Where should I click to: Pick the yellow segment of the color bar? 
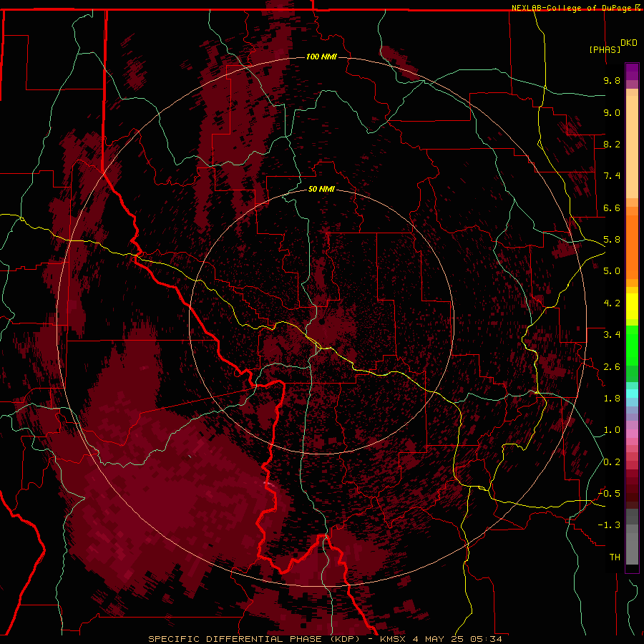tap(632, 306)
